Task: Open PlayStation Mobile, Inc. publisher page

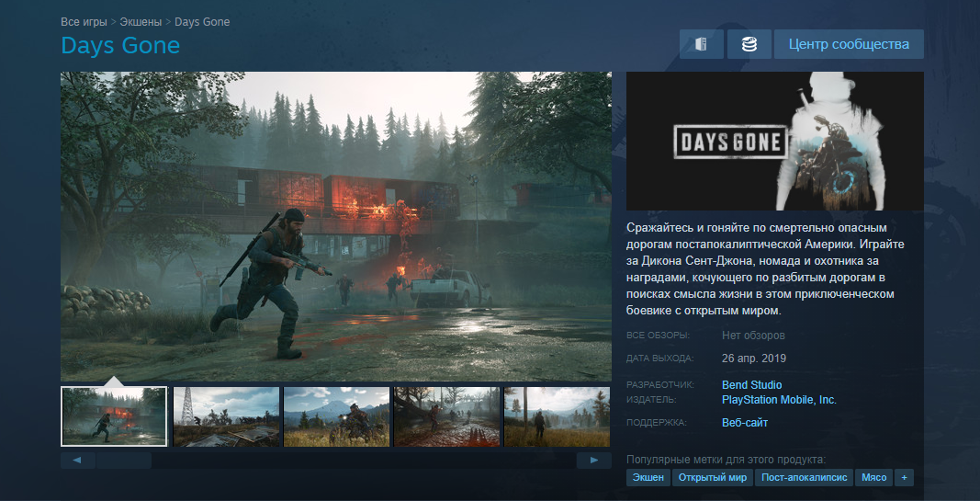Action: point(779,400)
